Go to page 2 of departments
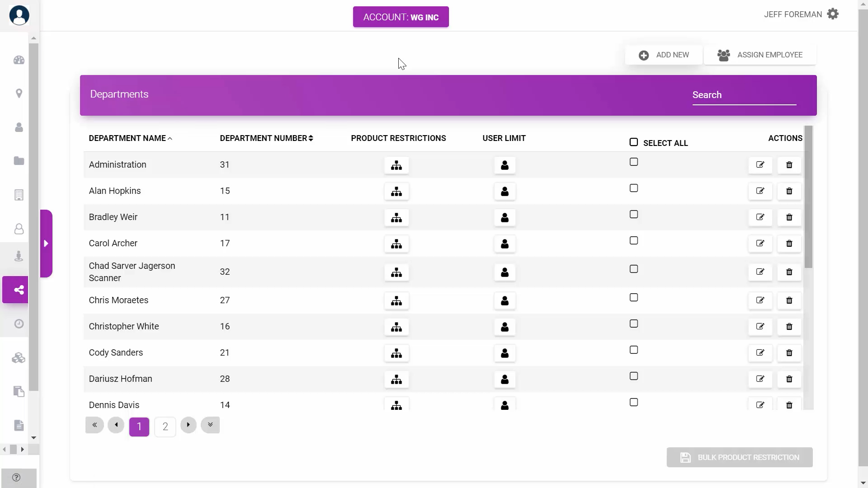868x488 pixels. click(165, 427)
